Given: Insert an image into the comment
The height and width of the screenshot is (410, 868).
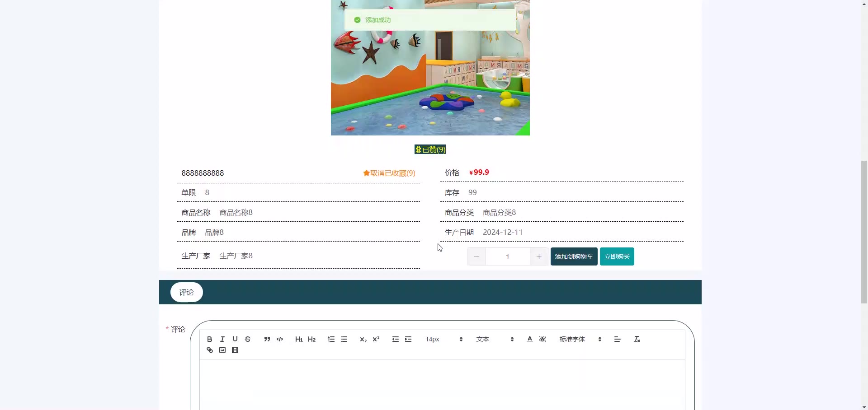Looking at the screenshot, I should pyautogui.click(x=222, y=350).
